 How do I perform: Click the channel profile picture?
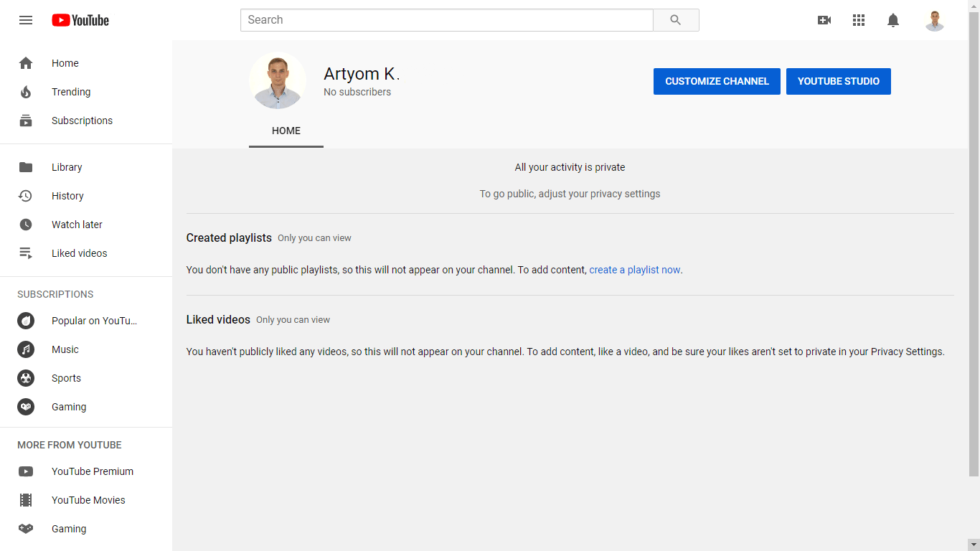tap(278, 80)
